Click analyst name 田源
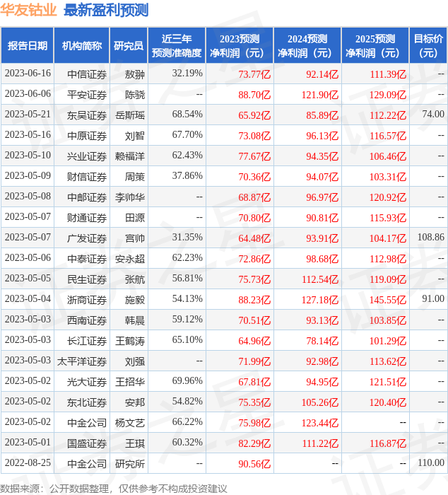Viewport: 448px width, 495px height. (135, 218)
